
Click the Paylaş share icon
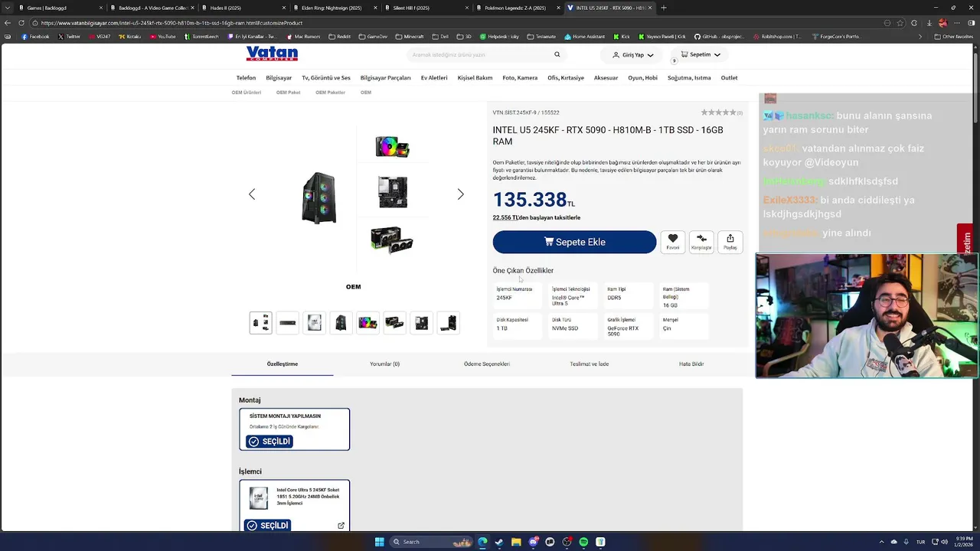coord(730,242)
